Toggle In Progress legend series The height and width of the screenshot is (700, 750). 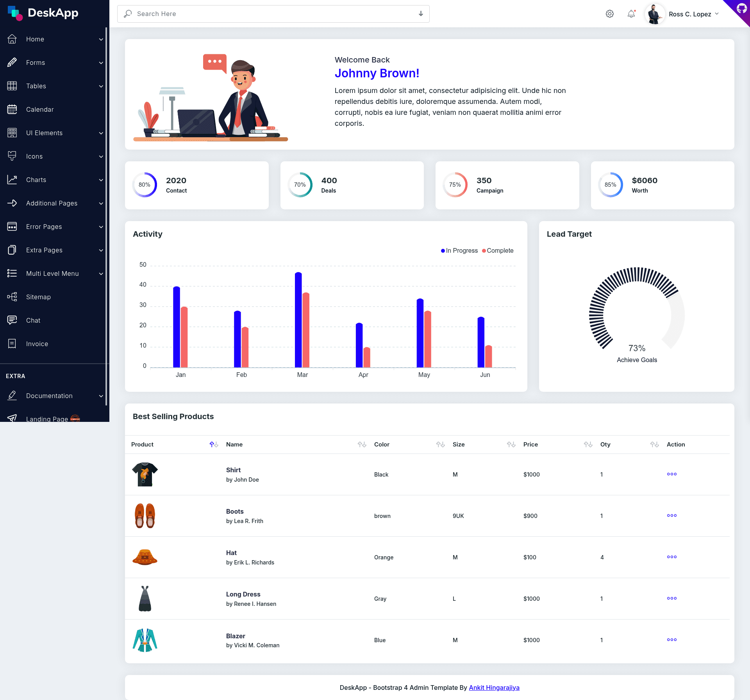click(x=459, y=251)
